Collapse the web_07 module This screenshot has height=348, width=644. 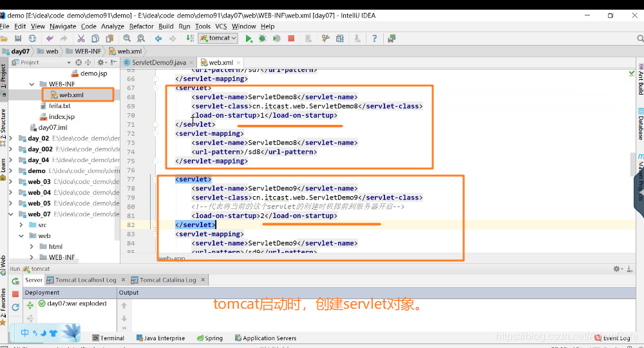(x=11, y=214)
